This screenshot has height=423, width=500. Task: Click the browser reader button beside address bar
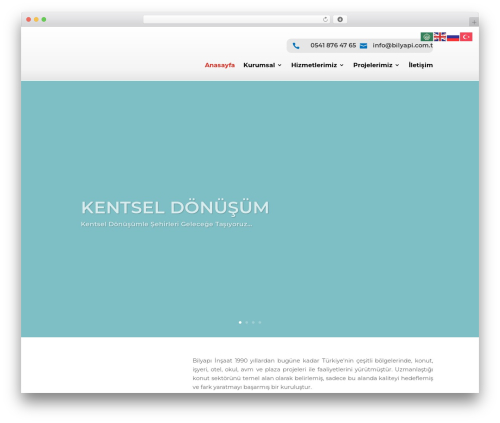click(340, 19)
